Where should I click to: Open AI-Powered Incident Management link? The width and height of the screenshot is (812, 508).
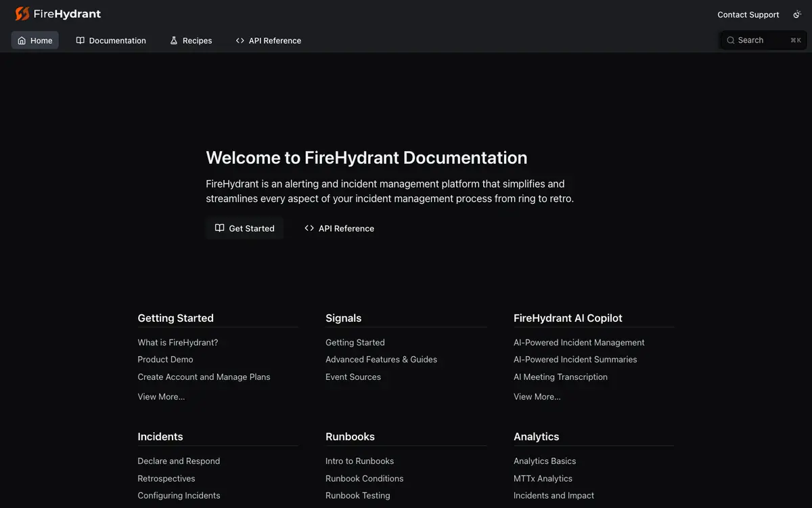point(579,343)
